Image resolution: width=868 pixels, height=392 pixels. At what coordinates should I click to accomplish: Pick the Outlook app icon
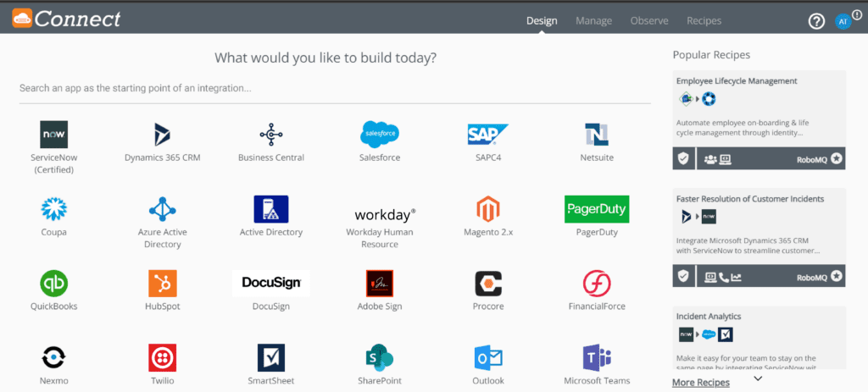tap(488, 358)
